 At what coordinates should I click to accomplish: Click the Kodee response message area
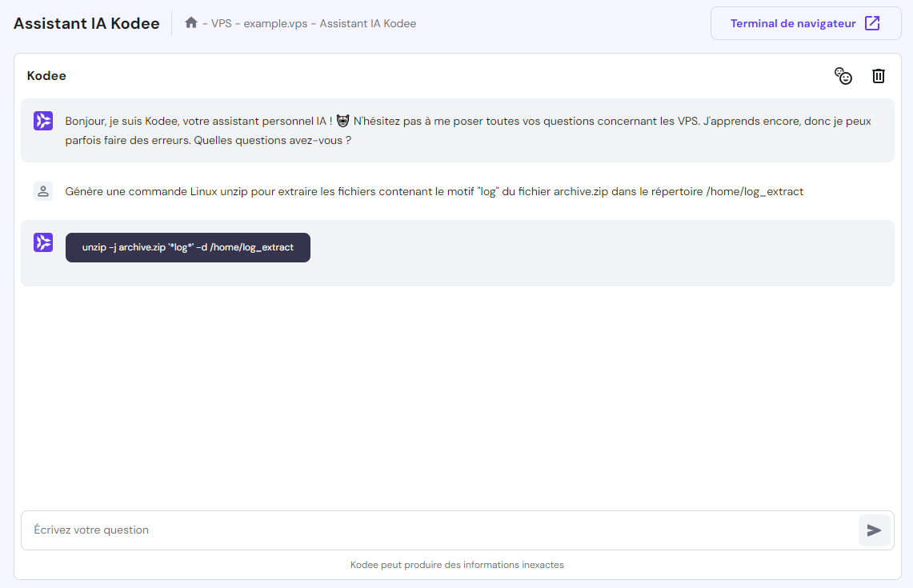pyautogui.click(x=456, y=252)
